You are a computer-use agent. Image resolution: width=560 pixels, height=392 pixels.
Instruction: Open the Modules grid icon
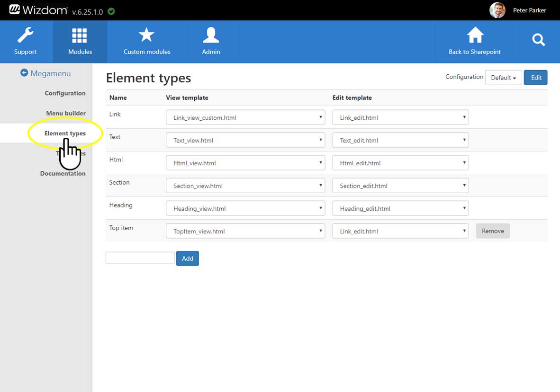click(80, 36)
